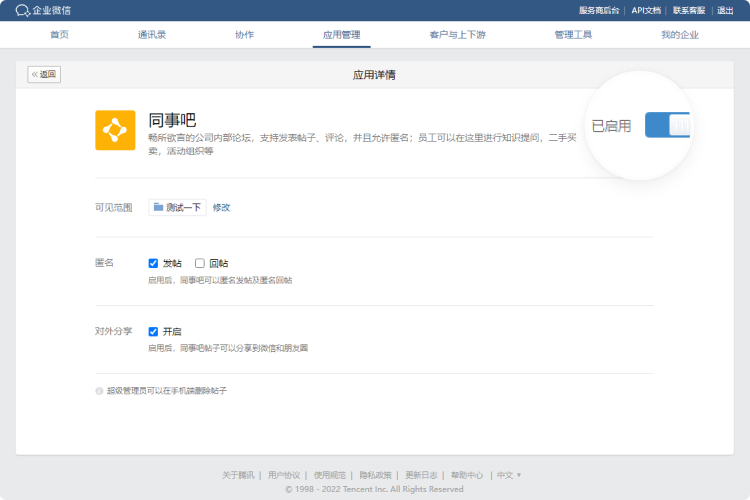Click the 企业微信 logo icon

pyautogui.click(x=22, y=10)
